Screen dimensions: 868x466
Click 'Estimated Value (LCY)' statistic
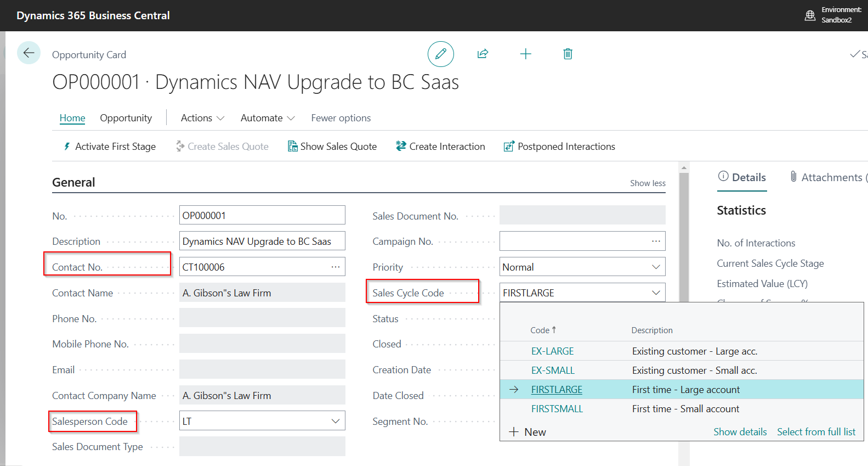(x=762, y=284)
